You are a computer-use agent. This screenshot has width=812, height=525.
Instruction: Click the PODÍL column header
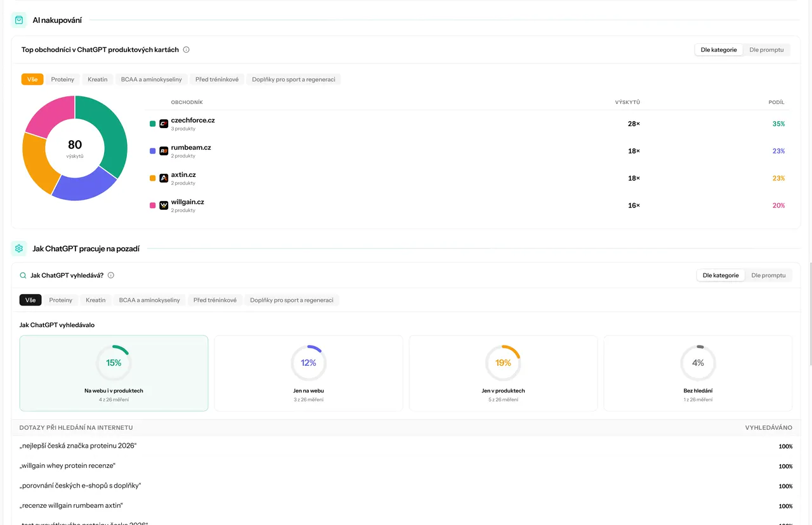[776, 102]
